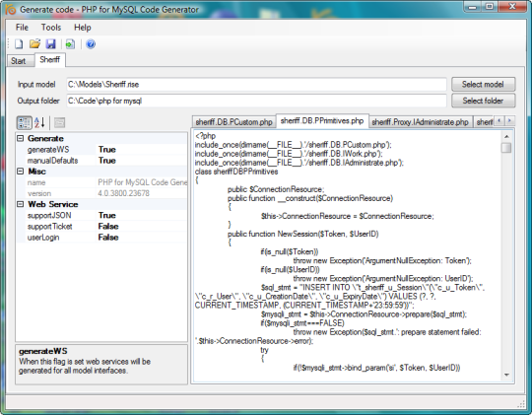
Task: Click the Save floppy disk icon
Action: (51, 44)
